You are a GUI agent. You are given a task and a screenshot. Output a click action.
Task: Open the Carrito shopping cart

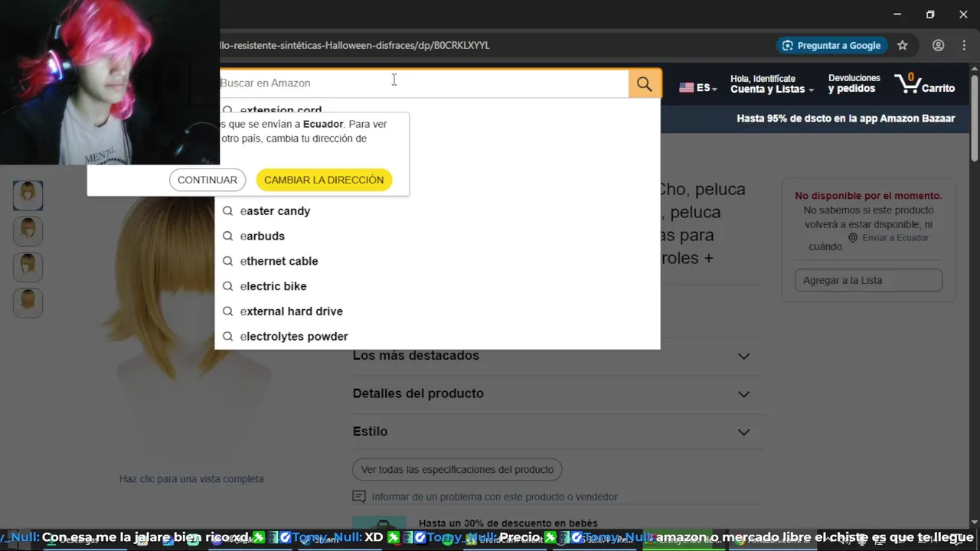925,83
